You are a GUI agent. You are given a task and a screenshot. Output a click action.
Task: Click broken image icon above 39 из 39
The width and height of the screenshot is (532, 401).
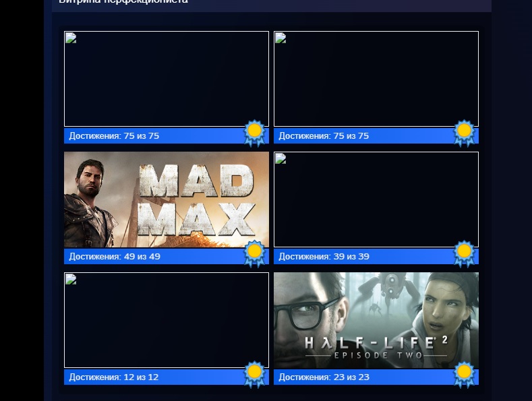(280, 158)
